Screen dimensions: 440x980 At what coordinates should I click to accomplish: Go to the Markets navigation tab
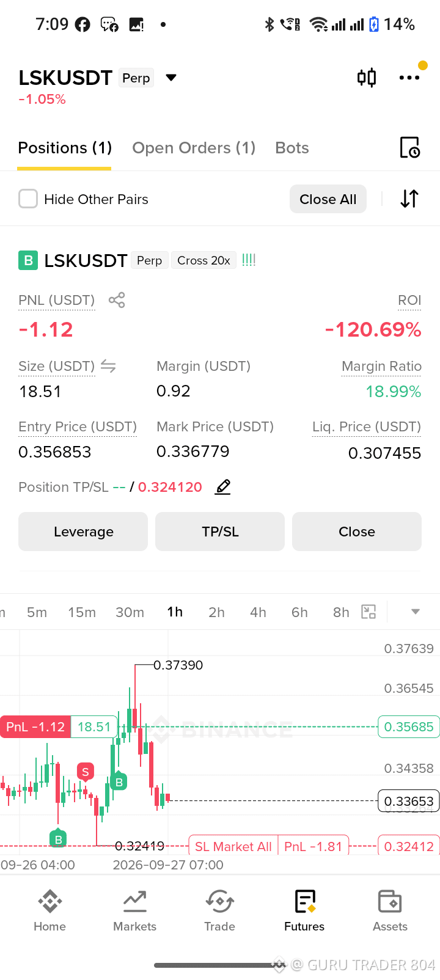pyautogui.click(x=134, y=910)
